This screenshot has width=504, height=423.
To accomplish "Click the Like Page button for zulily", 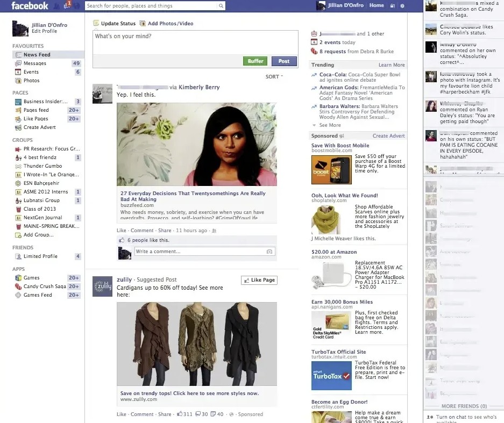I will pyautogui.click(x=259, y=280).
